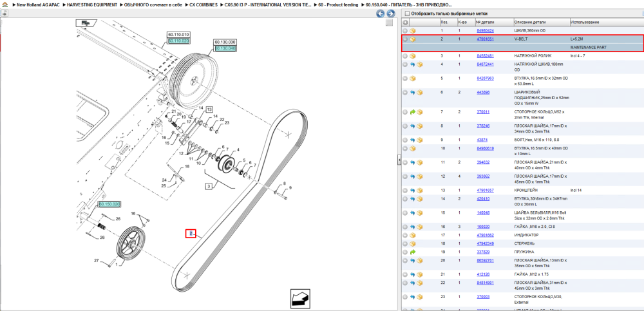Click box icon for V-BELT row
644x311 pixels.
pos(413,39)
